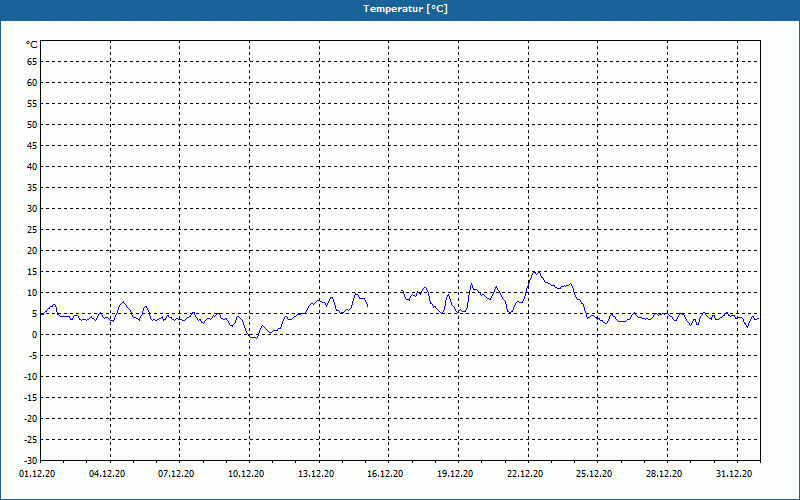The height and width of the screenshot is (500, 800).
Task: Select the date label 01.12.20
Action: click(x=37, y=473)
